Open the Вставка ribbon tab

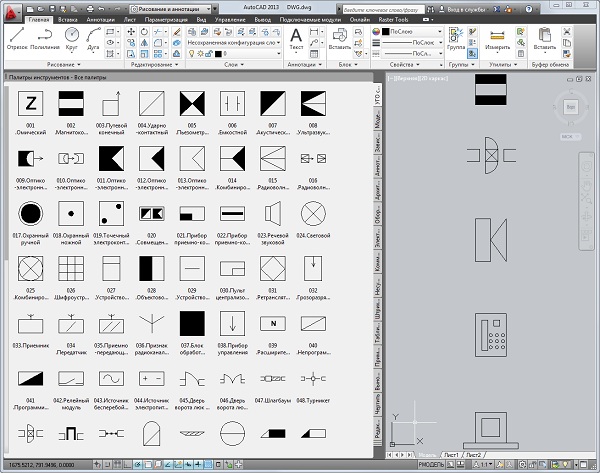click(70, 19)
